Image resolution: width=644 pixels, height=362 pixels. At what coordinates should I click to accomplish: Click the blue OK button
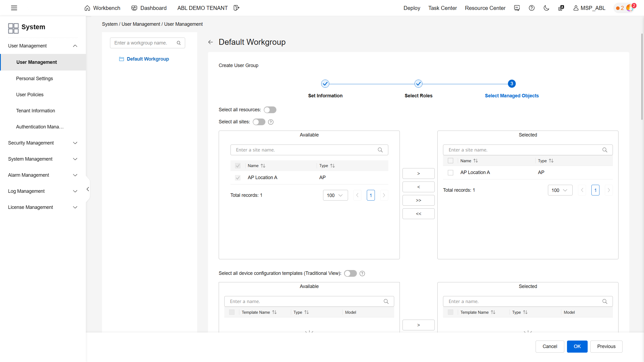577,346
